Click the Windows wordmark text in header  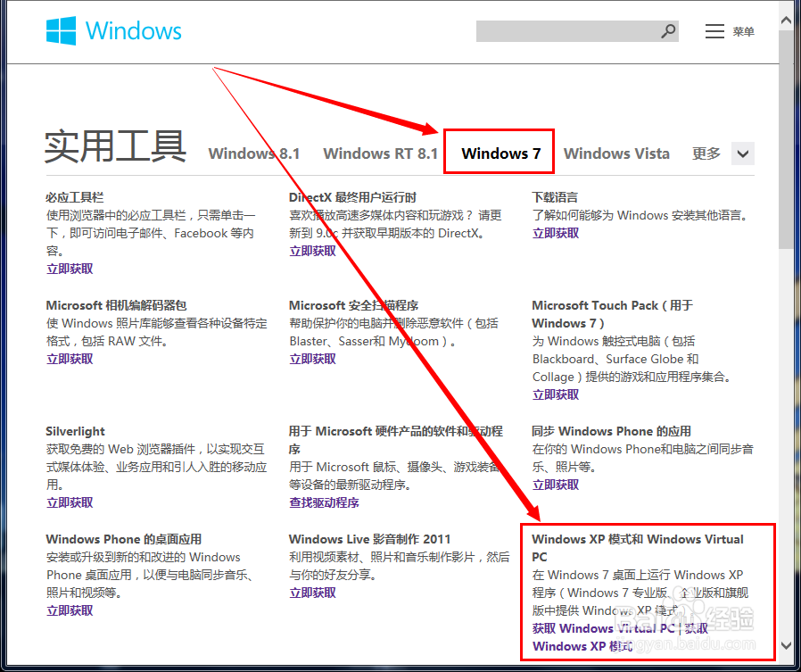tap(133, 30)
